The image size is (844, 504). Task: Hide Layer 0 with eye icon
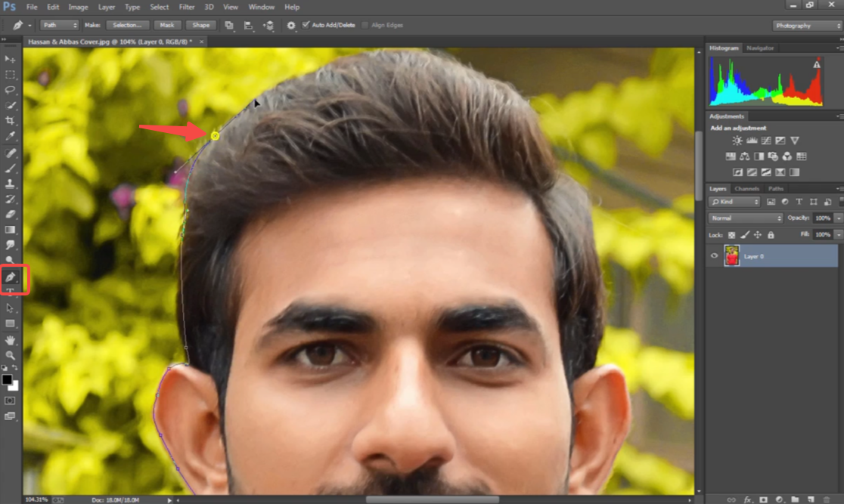pos(714,256)
